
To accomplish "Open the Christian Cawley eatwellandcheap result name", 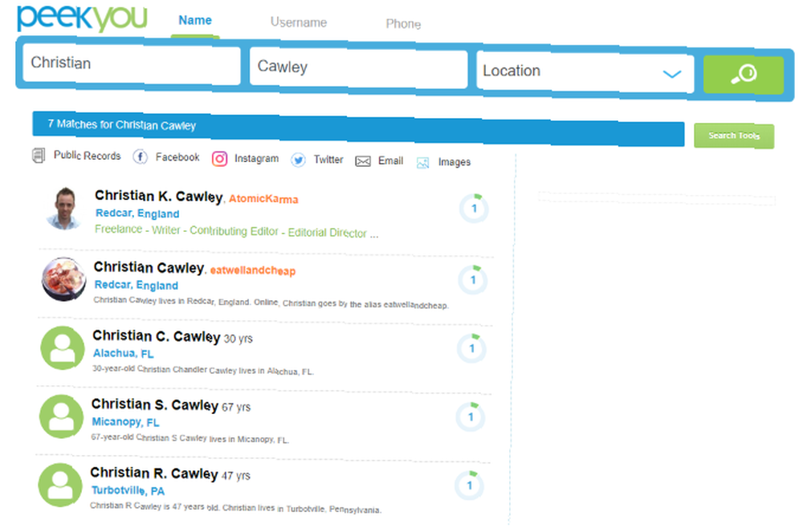I will pyautogui.click(x=149, y=267).
